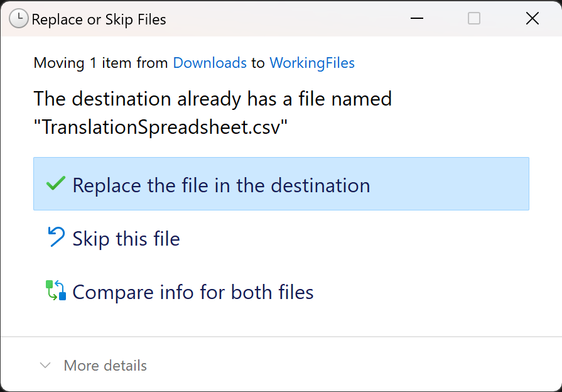
Task: Show the More details label section
Action: pyautogui.click(x=105, y=366)
